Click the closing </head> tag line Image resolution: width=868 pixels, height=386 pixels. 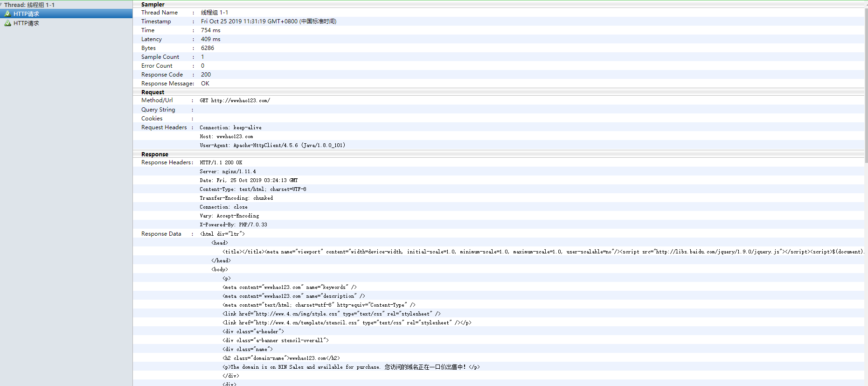[221, 260]
